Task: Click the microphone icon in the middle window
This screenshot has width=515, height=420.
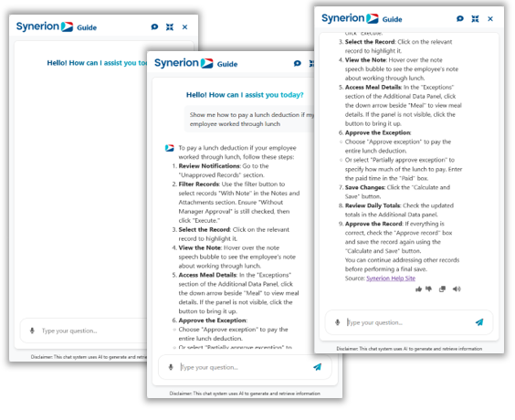Action: (171, 367)
